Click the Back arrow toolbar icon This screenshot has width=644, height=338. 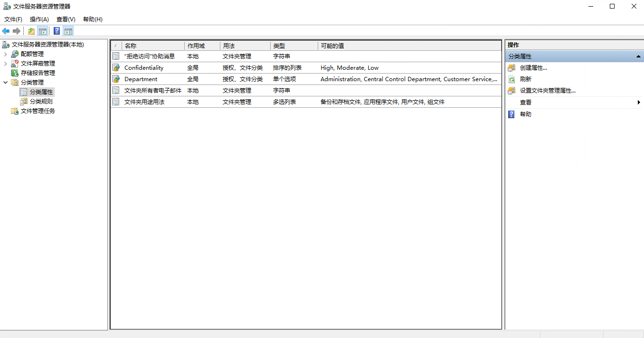pos(6,31)
